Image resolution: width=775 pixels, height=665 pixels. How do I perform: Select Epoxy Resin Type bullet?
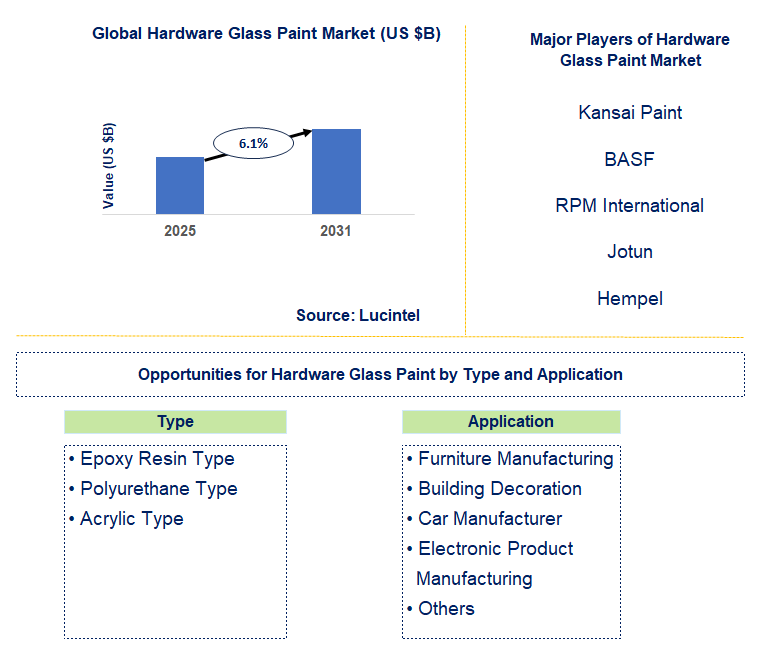coord(152,459)
